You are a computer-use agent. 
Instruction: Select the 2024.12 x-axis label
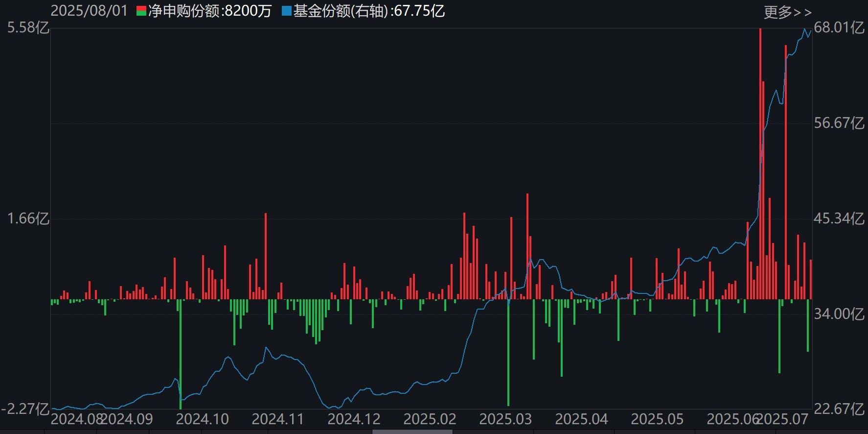354,419
